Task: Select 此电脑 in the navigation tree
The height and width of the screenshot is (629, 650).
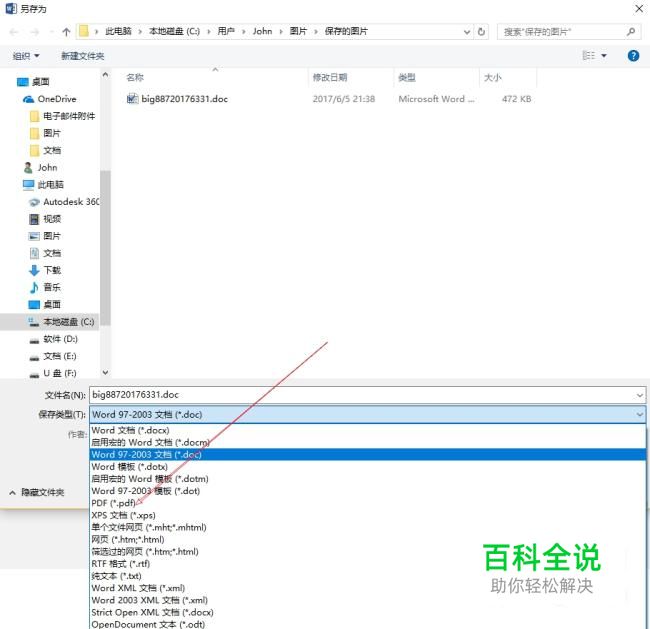Action: coord(44,185)
